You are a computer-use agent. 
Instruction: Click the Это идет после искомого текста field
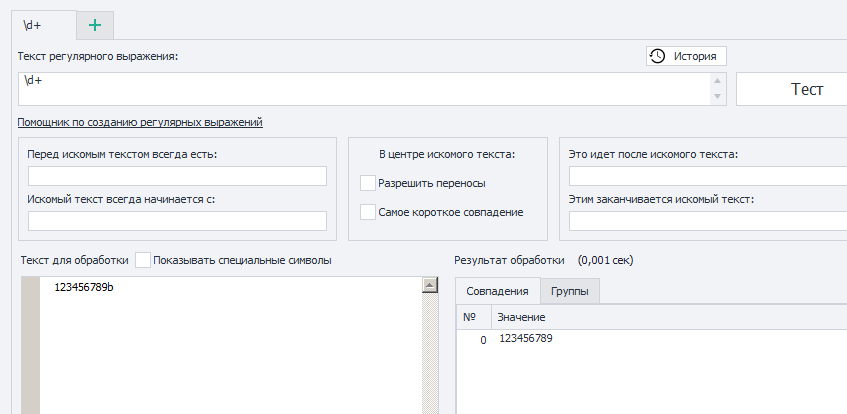(708, 176)
